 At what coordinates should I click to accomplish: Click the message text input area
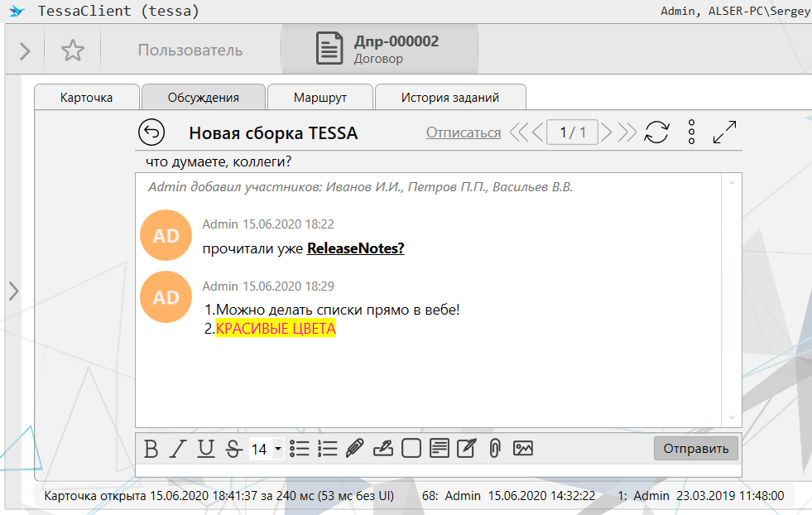click(438, 470)
